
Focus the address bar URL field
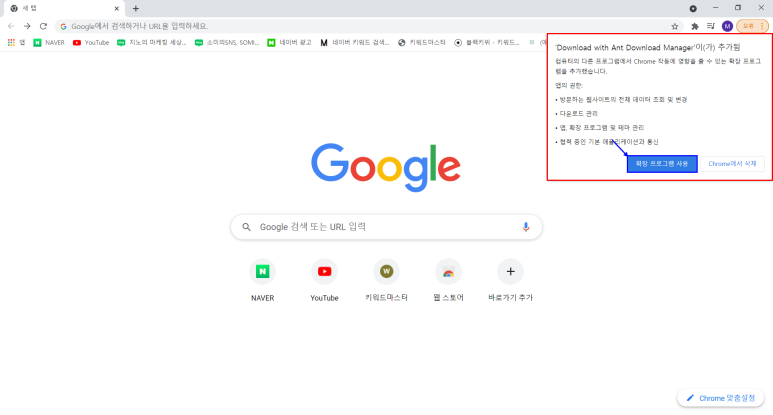(370, 26)
